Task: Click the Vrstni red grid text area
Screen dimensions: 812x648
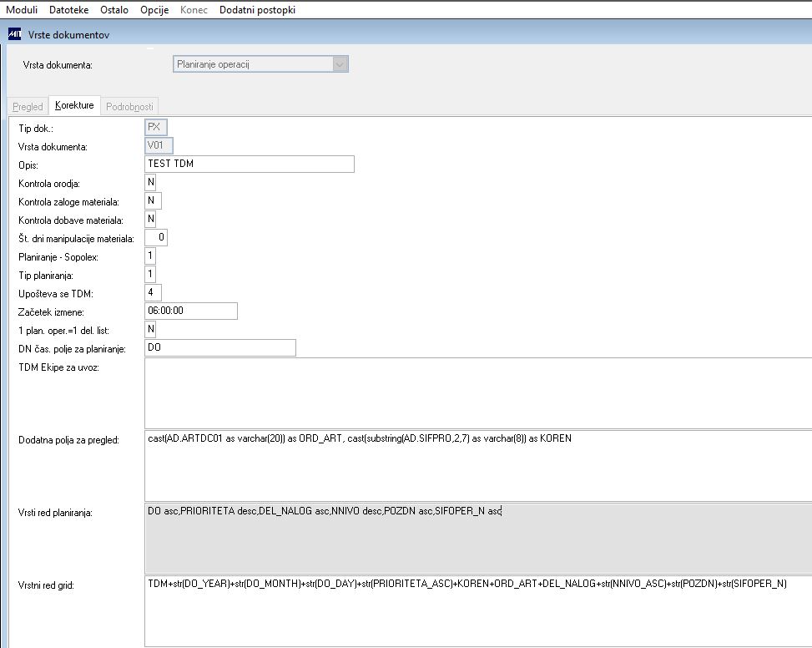Action: point(478,610)
